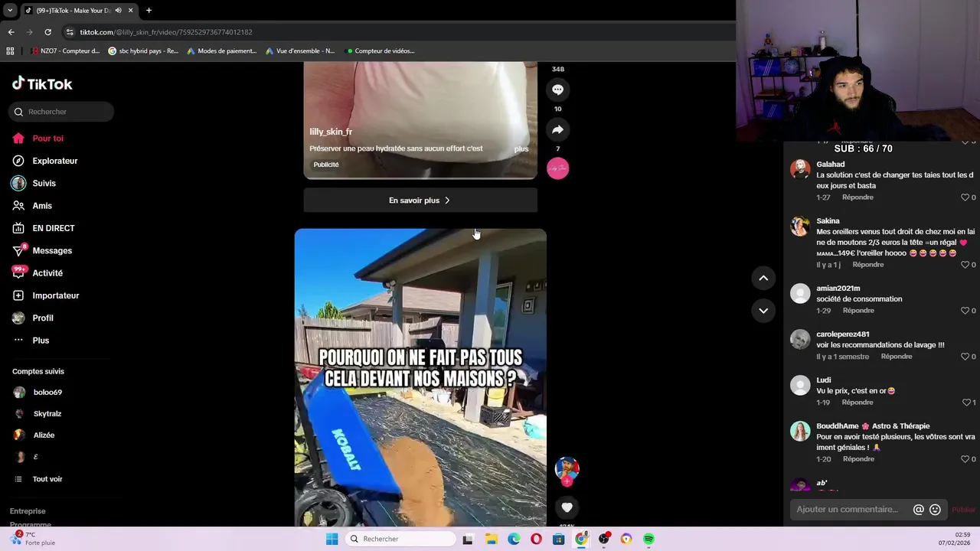This screenshot has width=980, height=551.
Task: Like amian2021m's comment
Action: point(965,311)
